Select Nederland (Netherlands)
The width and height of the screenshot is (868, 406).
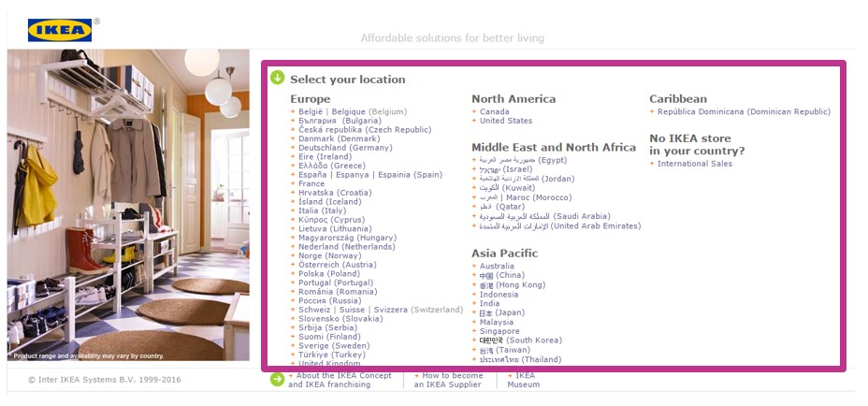click(x=347, y=246)
